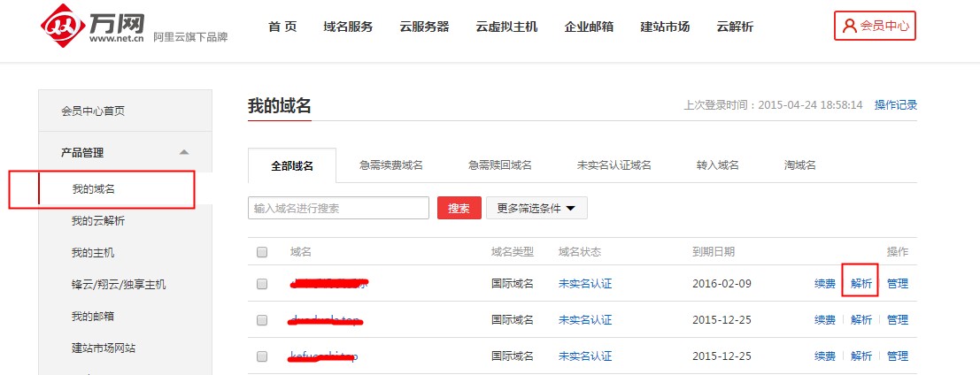Focus the 输入域名进行搜索 input field

338,209
